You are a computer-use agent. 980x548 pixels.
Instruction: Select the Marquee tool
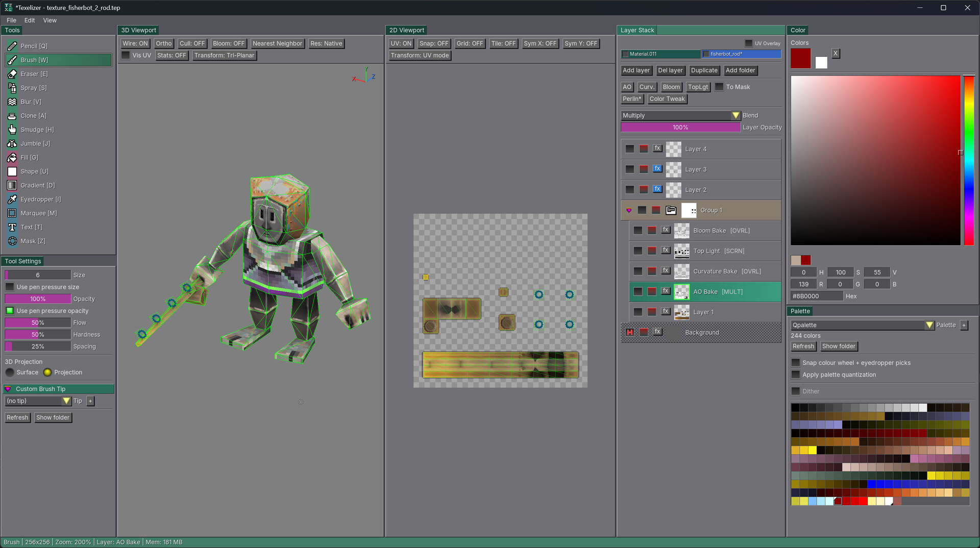(58, 213)
